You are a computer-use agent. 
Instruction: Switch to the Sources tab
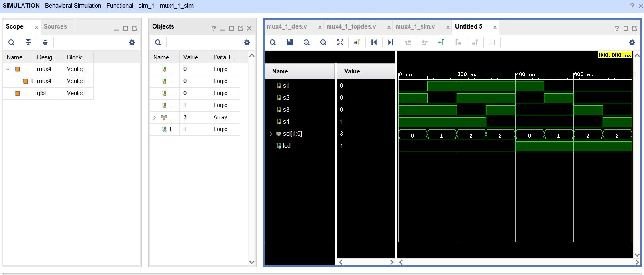click(55, 26)
